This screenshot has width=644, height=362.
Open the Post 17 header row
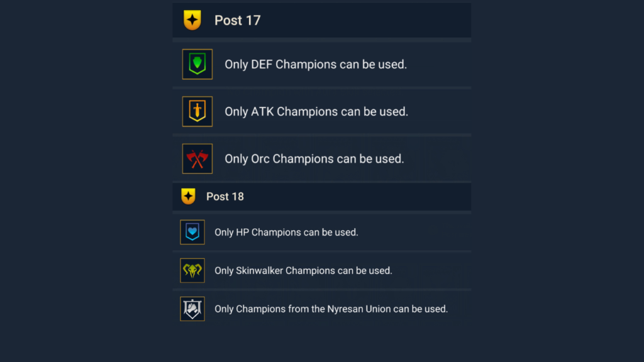click(x=377, y=20)
